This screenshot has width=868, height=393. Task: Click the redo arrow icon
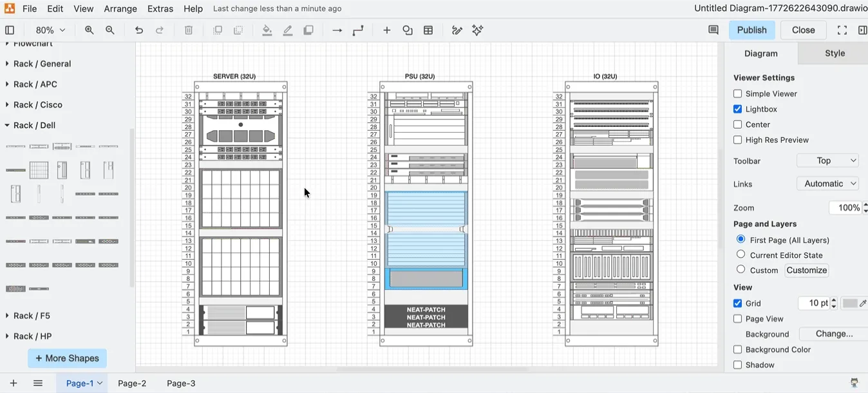(160, 30)
